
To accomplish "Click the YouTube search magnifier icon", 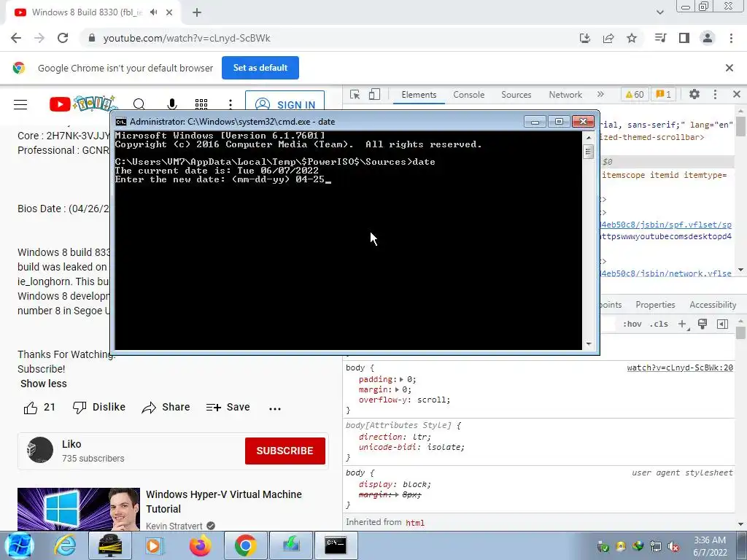I will [x=139, y=104].
